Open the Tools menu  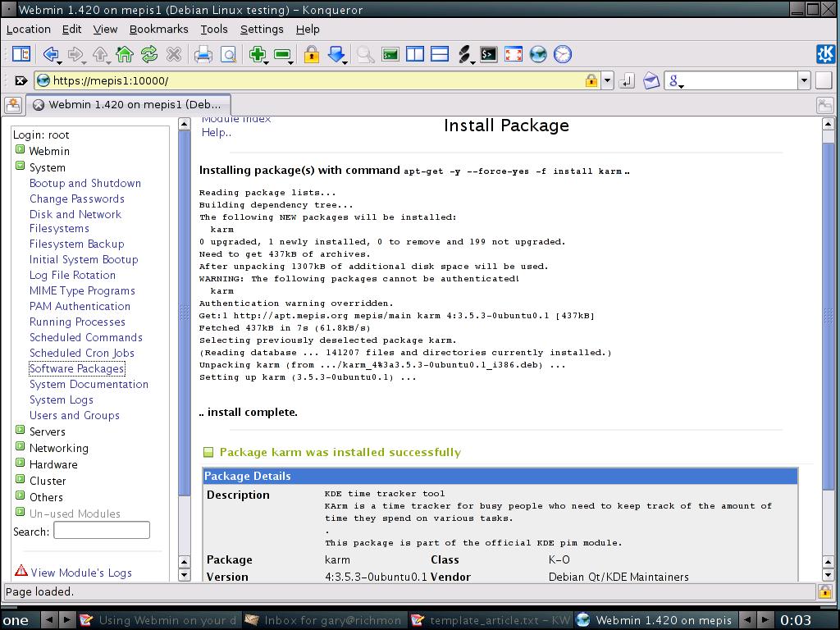(x=214, y=29)
